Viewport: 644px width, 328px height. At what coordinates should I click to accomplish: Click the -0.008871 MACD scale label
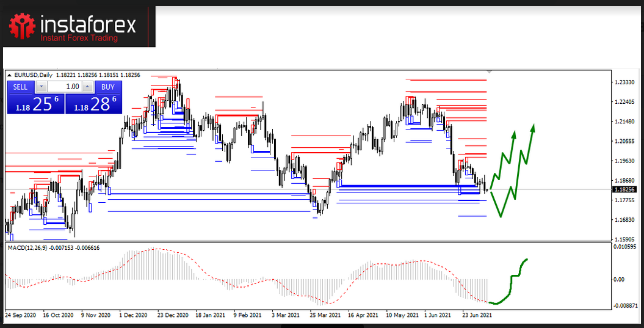625,306
